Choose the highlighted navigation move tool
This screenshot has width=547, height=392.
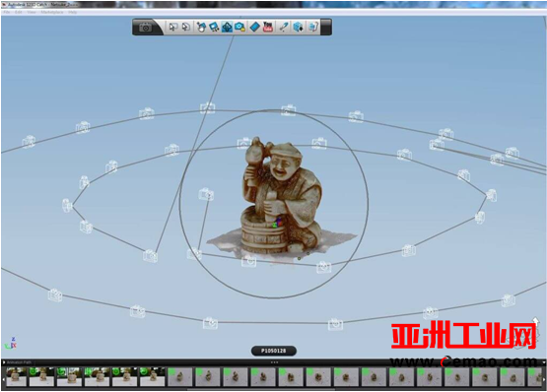pyautogui.click(x=227, y=27)
